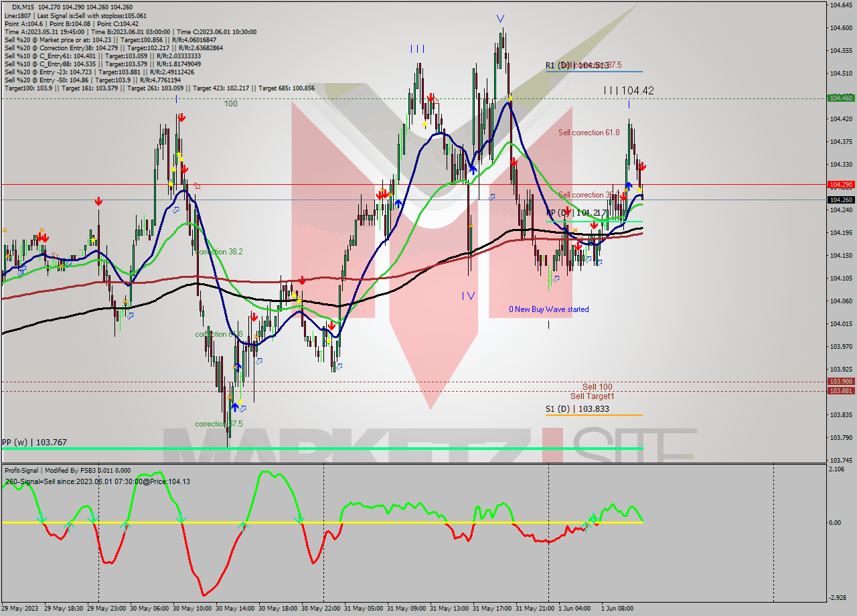Click the '31 May 21:00' time axis label

pyautogui.click(x=535, y=609)
